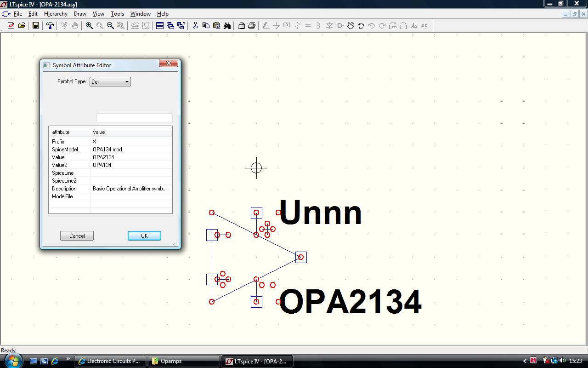
Task: Open the View menu
Action: [98, 14]
